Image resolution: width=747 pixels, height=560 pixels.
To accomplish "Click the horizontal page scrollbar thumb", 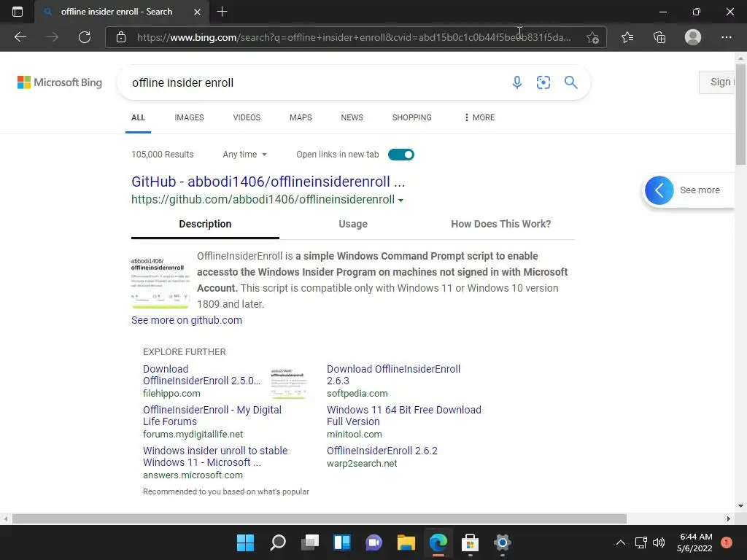I will click(x=320, y=518).
